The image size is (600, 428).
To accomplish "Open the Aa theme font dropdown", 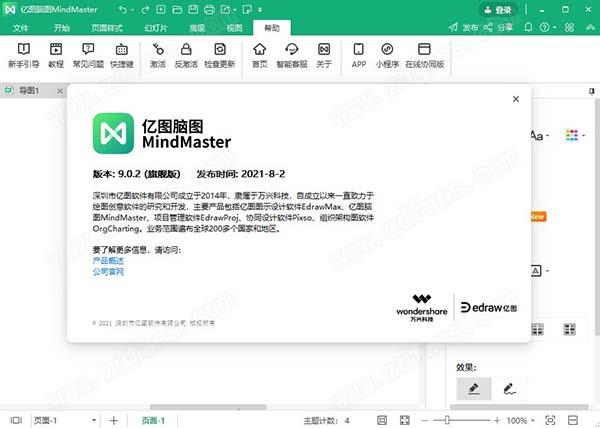I will pyautogui.click(x=539, y=135).
